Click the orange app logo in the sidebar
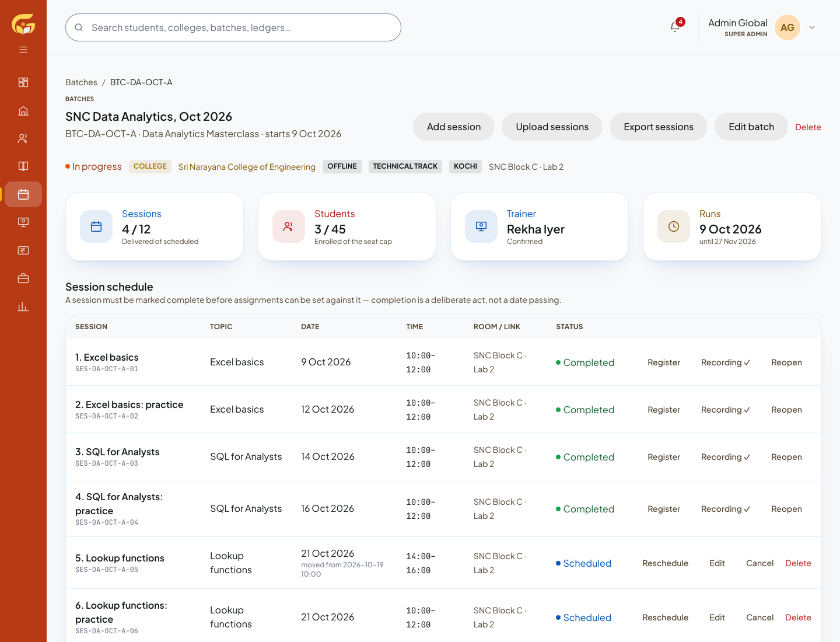840x642 pixels. [x=23, y=25]
